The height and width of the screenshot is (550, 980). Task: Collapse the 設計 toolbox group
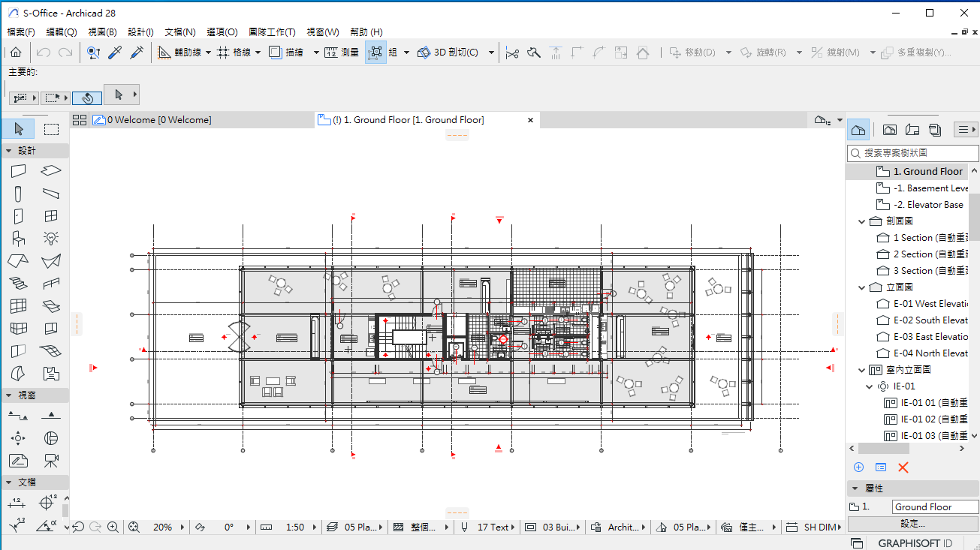click(9, 151)
